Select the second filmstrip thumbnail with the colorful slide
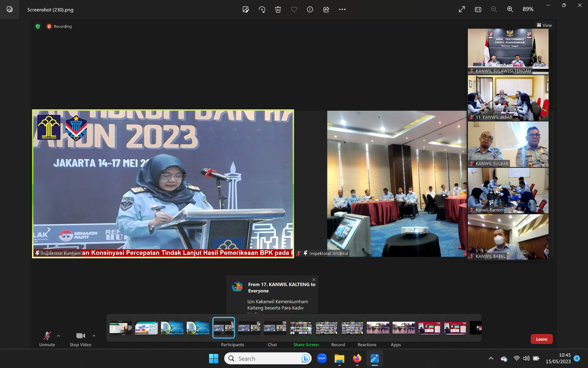 (146, 328)
